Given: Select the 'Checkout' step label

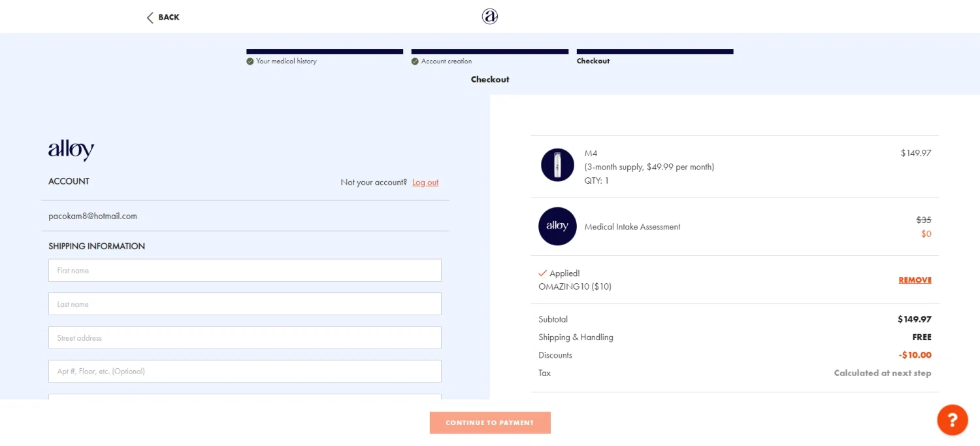Looking at the screenshot, I should point(593,61).
